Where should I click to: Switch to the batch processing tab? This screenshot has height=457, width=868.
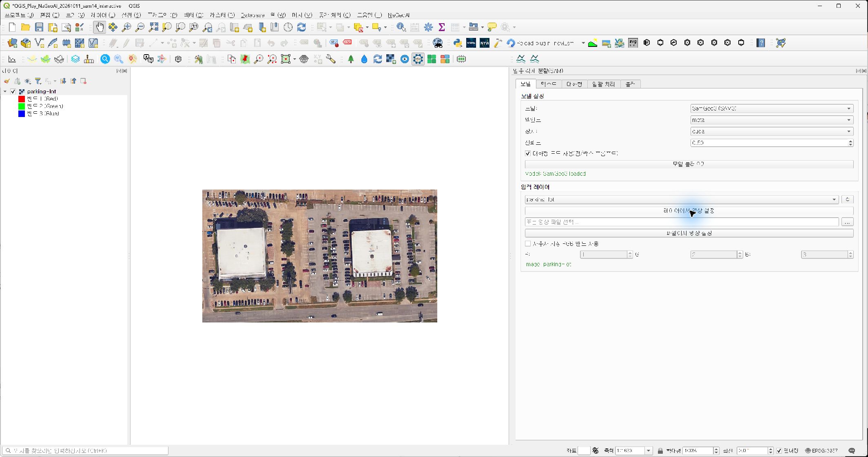(603, 84)
